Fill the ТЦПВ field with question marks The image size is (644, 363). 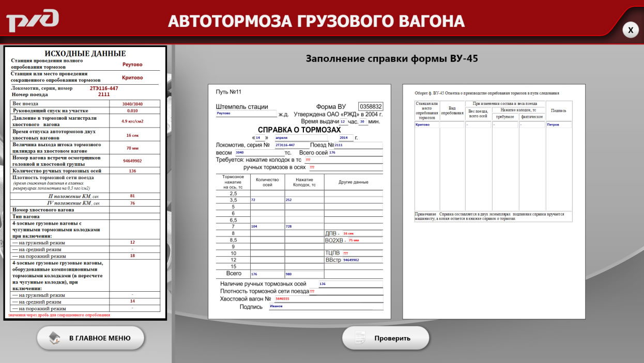click(x=362, y=253)
